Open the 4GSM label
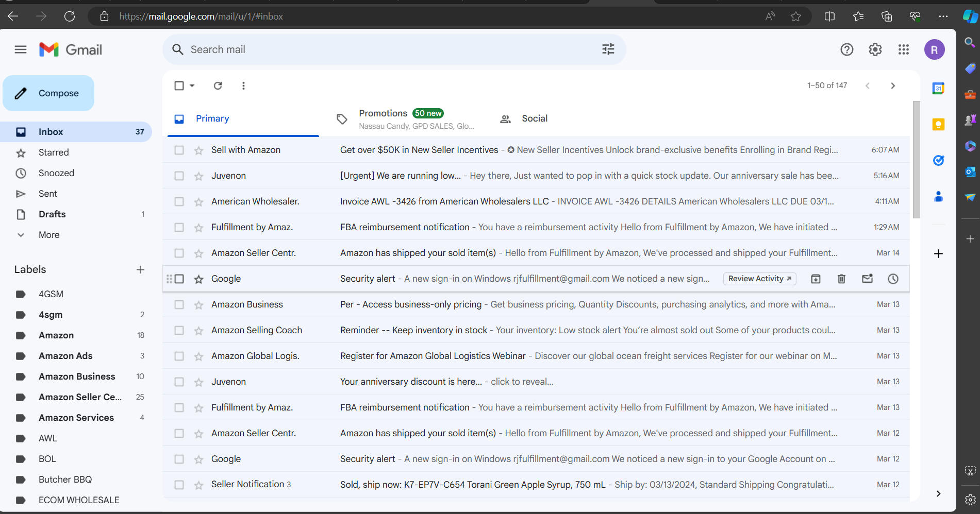This screenshot has width=980, height=514. pyautogui.click(x=51, y=294)
